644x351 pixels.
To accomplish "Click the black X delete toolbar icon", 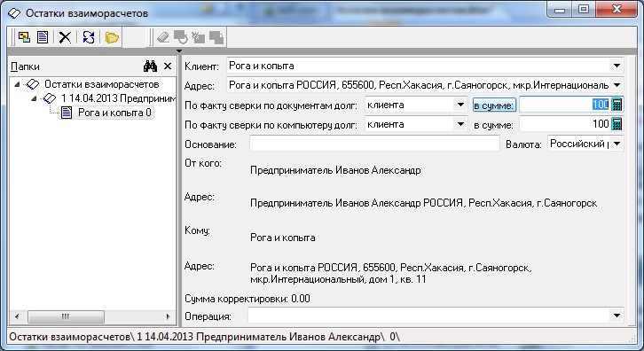I will (x=65, y=37).
